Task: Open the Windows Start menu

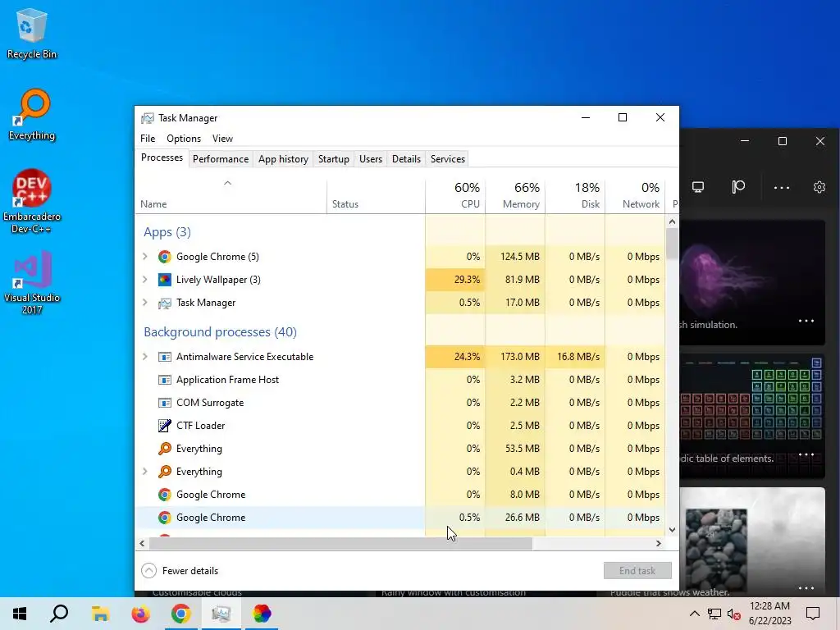Action: (x=20, y=614)
